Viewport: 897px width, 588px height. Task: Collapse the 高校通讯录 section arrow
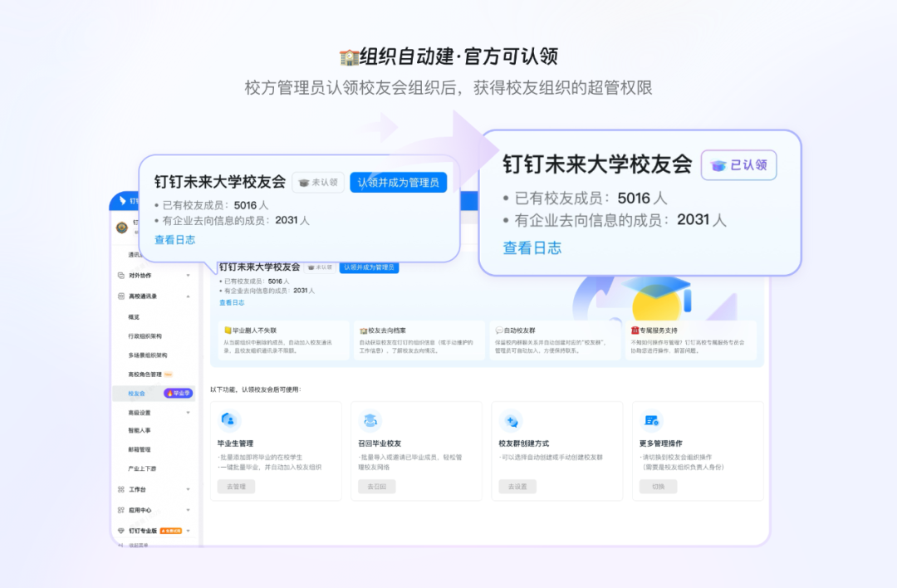(x=188, y=296)
